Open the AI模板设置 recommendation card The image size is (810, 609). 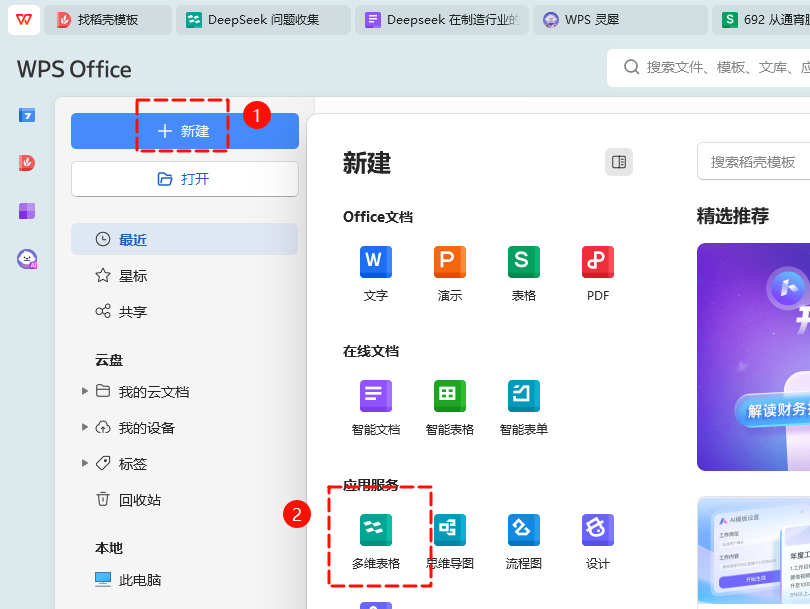click(x=754, y=551)
